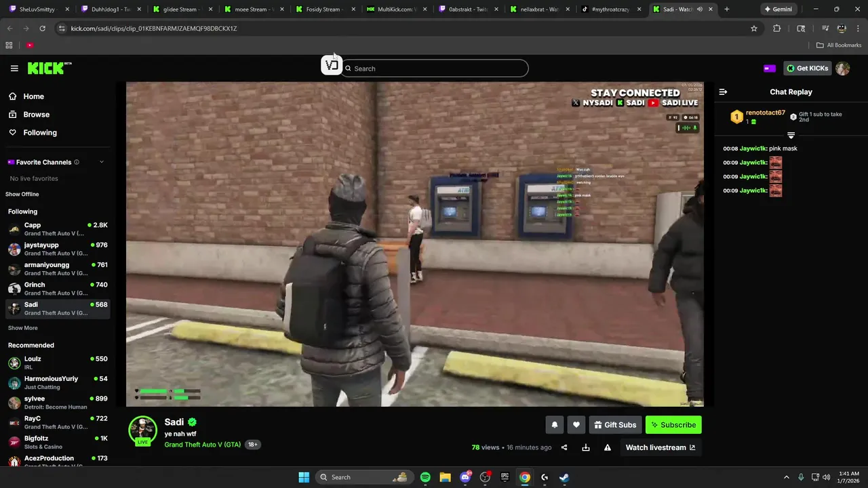This screenshot has width=868, height=488.
Task: Click the Subscribe button
Action: coord(673,425)
